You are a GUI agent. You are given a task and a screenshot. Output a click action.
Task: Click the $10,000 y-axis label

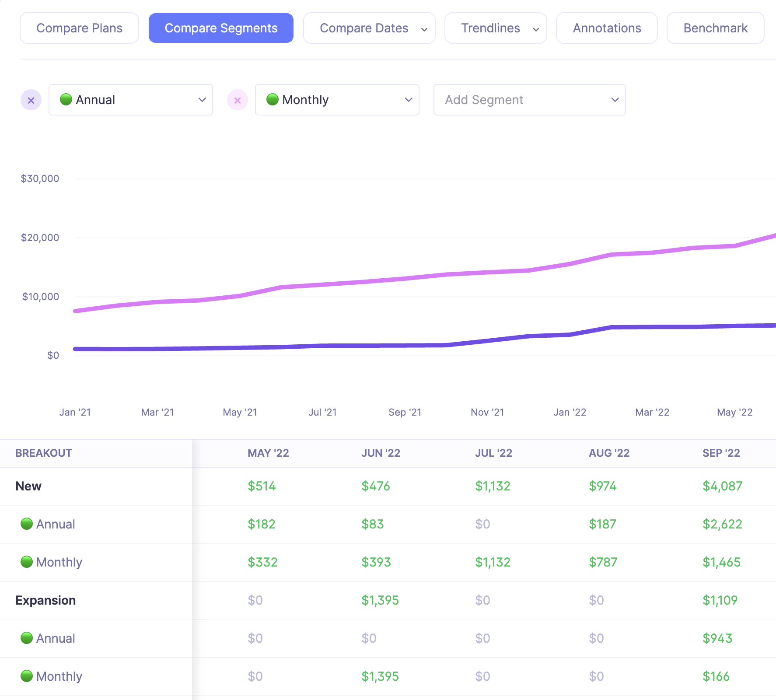41,297
